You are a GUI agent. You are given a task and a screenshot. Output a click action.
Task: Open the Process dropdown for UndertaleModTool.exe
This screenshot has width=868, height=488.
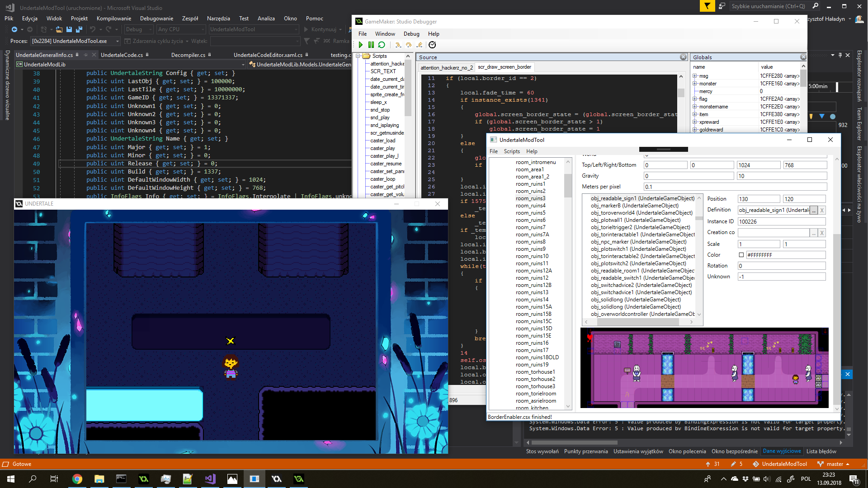click(117, 41)
